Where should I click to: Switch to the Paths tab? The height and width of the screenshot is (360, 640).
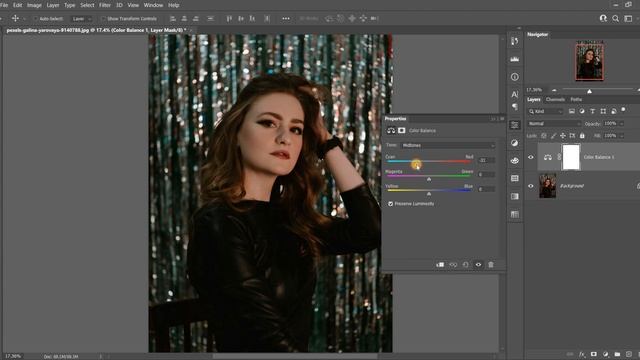(576, 100)
